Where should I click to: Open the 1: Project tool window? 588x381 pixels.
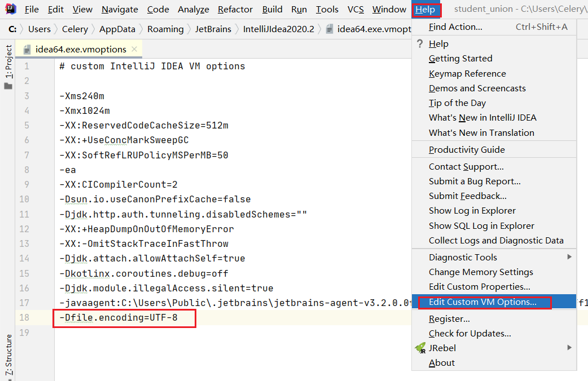click(x=8, y=61)
